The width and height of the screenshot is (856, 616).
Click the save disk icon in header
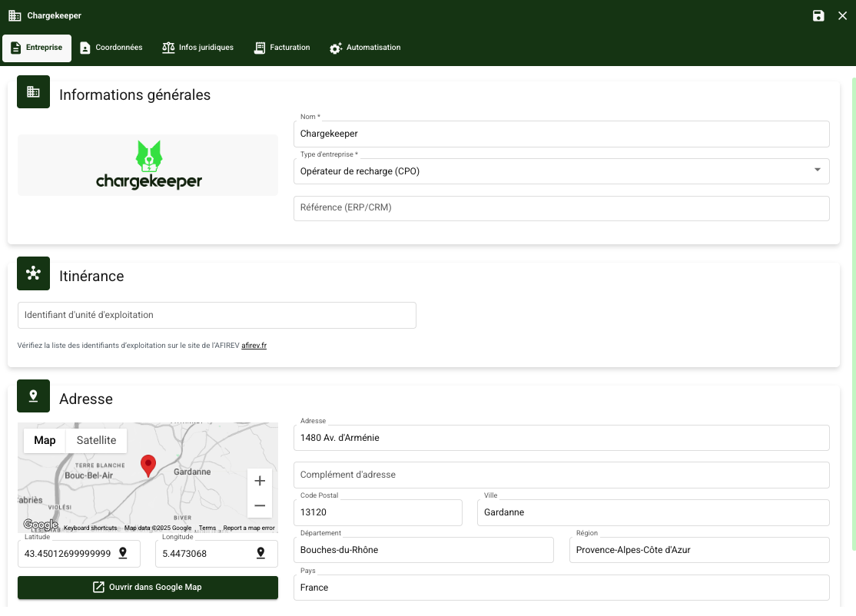[x=818, y=15]
